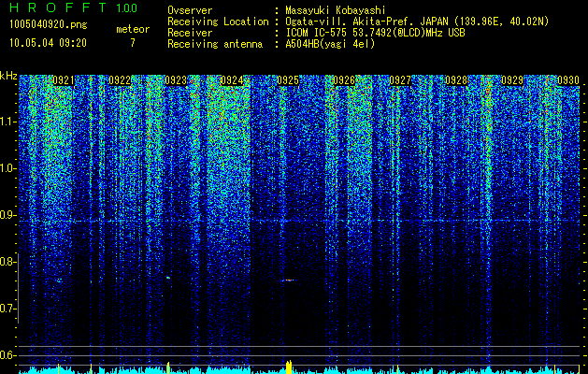
Task: Select observer name Masayuki Kobayashi
Action: tap(336, 10)
